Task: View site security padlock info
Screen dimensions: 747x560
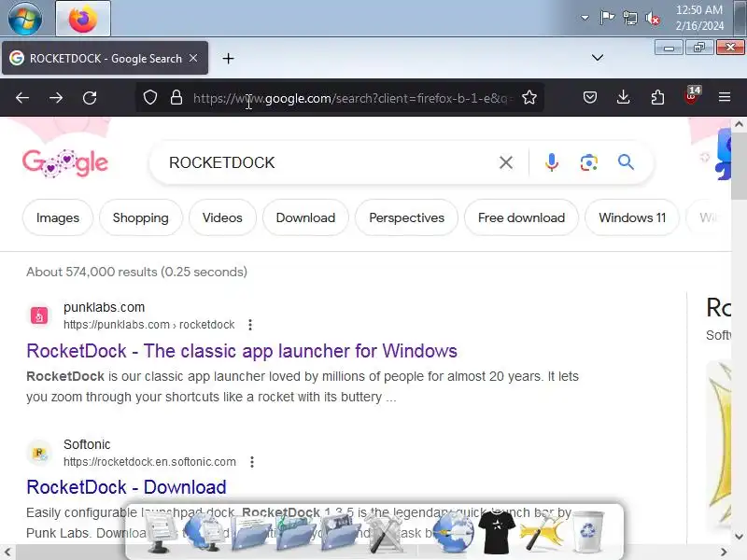Action: coord(176,98)
